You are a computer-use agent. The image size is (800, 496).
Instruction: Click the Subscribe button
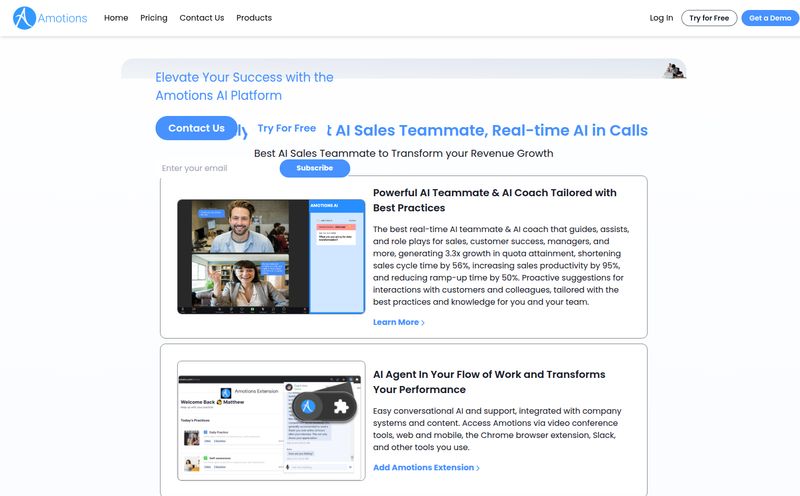pyautogui.click(x=314, y=168)
